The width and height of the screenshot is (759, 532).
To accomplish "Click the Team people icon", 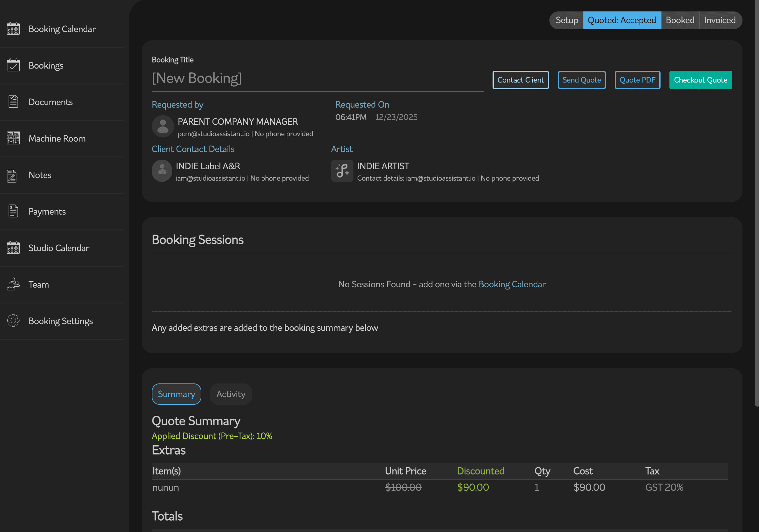I will tap(13, 284).
